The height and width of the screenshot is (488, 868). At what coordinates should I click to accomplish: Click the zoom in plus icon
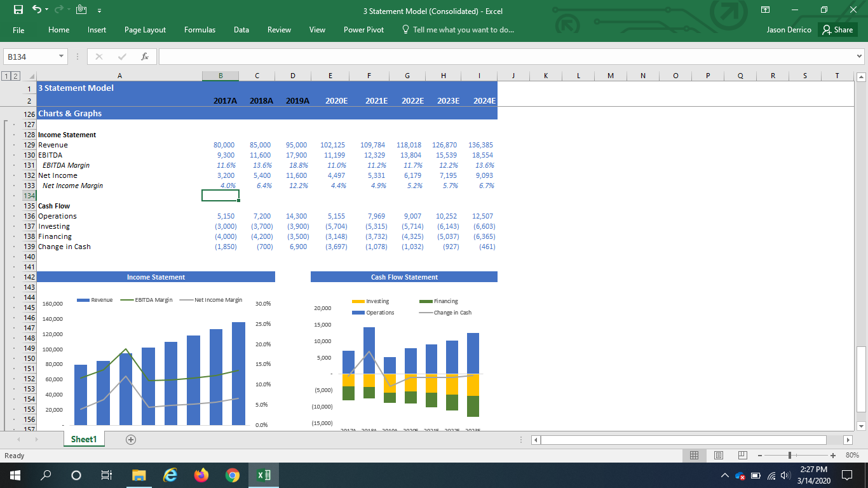[x=832, y=455]
